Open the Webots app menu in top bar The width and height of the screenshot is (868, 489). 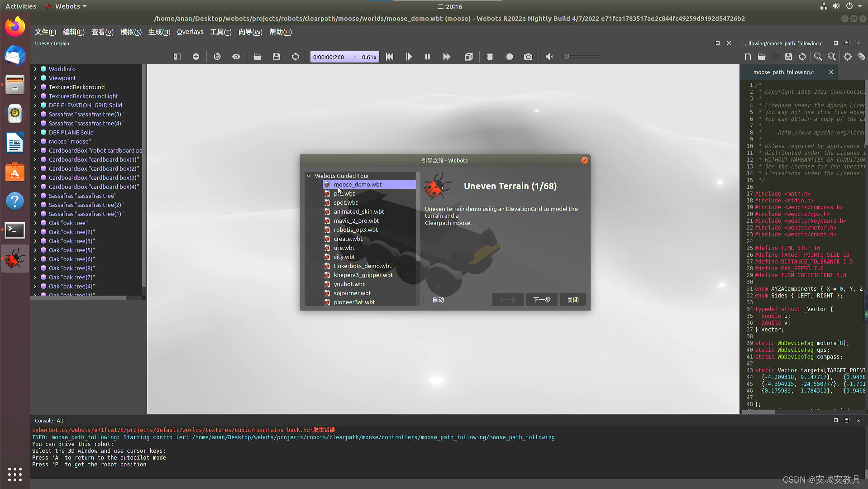coord(67,6)
